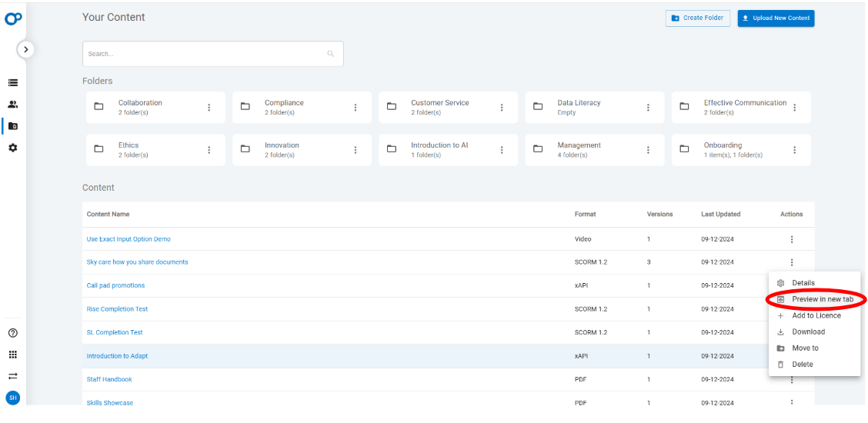Click the search magnifier icon
Screen dimensions: 868x423
[x=331, y=54]
